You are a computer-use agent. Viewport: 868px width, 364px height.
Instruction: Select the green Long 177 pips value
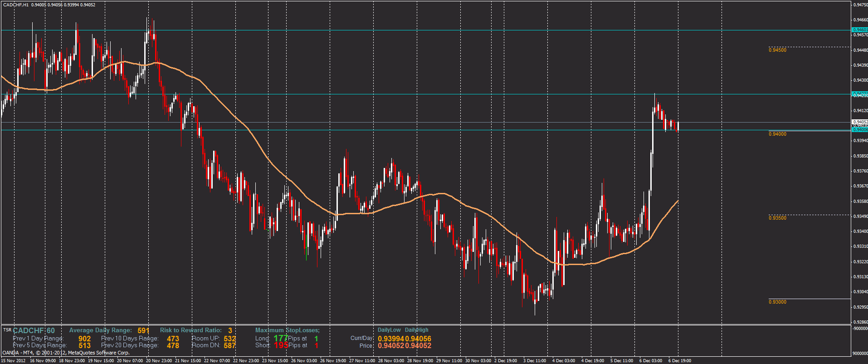click(x=280, y=338)
